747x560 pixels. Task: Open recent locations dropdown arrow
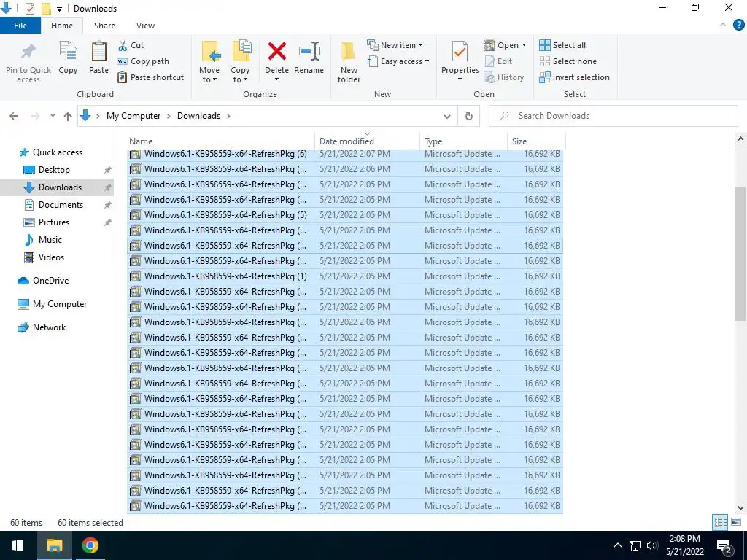[x=53, y=116]
